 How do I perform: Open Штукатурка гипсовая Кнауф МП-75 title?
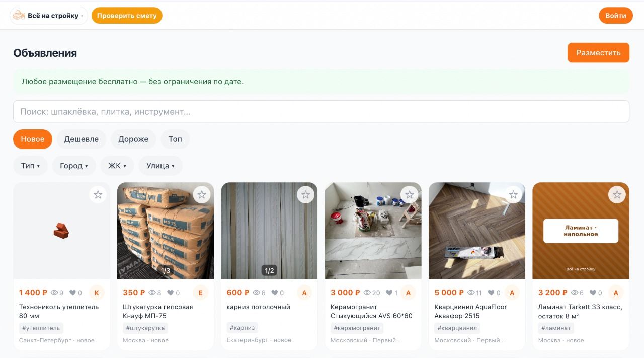pos(158,311)
